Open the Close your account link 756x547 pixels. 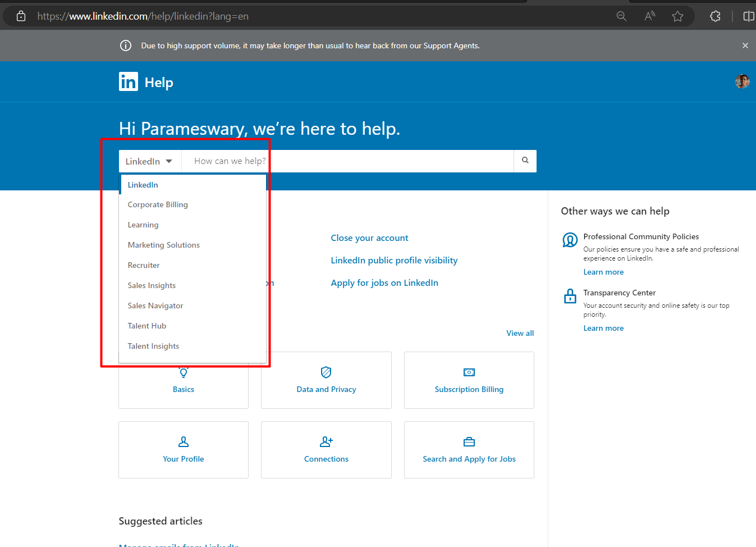pyautogui.click(x=369, y=238)
